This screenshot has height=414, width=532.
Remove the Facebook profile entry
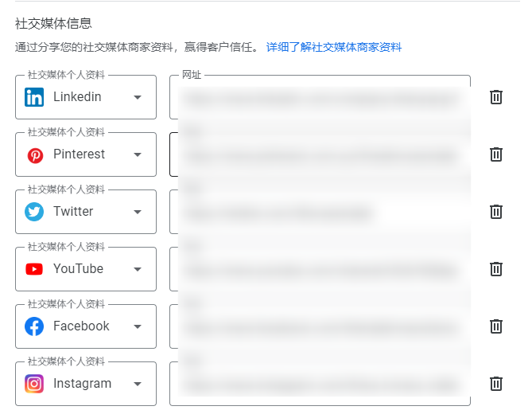(x=496, y=326)
